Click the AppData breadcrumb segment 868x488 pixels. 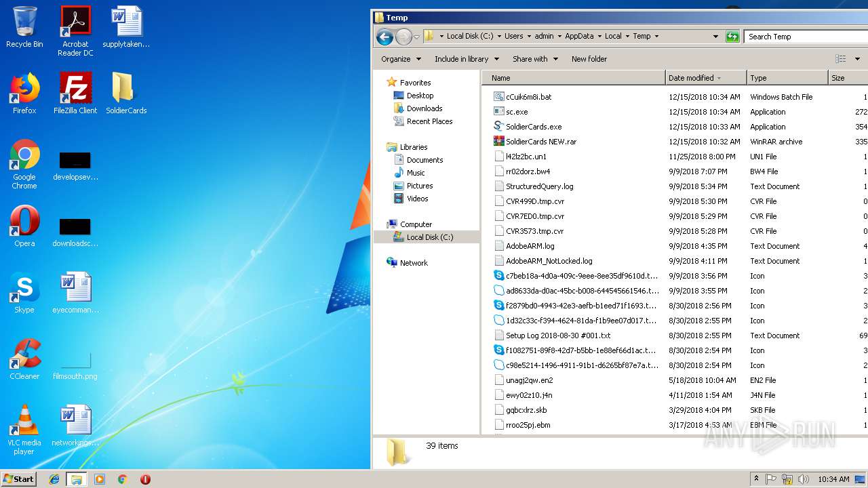pos(579,37)
